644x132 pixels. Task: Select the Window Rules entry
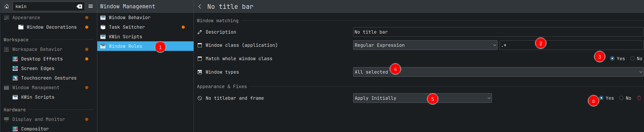tap(145, 46)
